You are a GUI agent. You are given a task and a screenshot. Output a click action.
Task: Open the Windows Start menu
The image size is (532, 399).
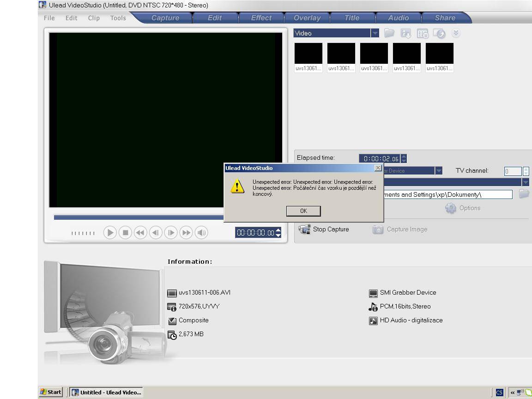50,392
